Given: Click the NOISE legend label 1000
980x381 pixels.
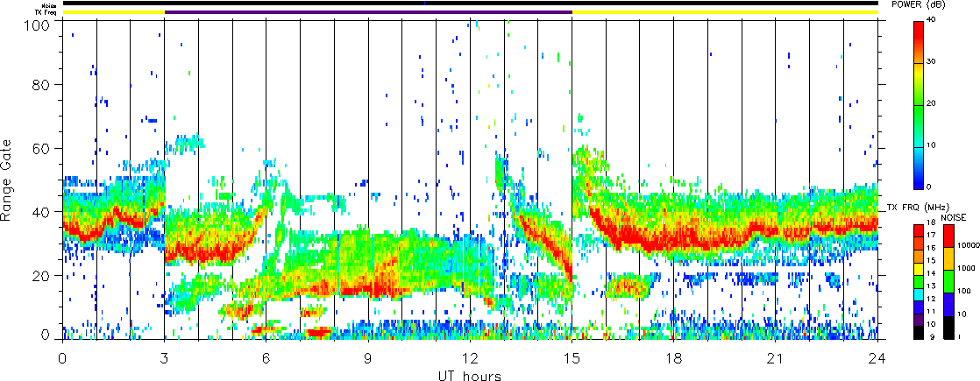Looking at the screenshot, I should [968, 269].
